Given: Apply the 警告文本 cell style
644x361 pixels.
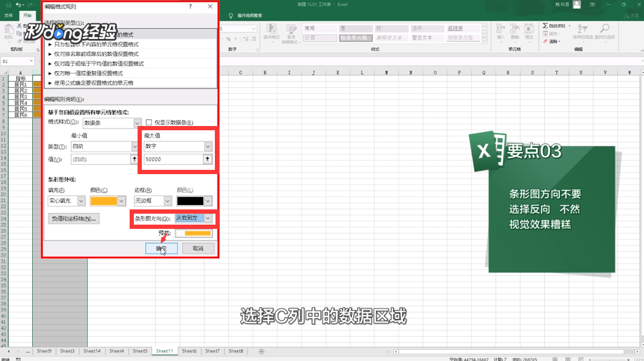Looking at the screenshot, I should point(427,38).
